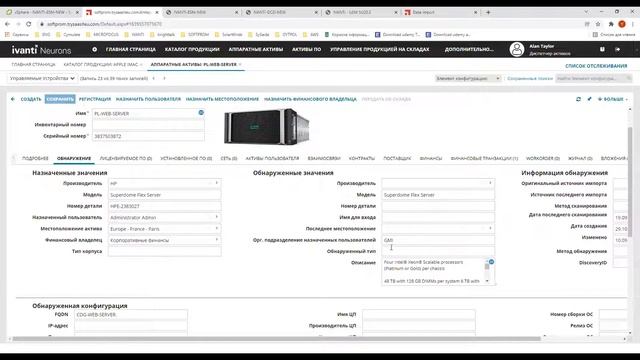The height and width of the screenshot is (360, 640).
Task: Switch to WORKORDER tab
Action: pyautogui.click(x=542, y=158)
